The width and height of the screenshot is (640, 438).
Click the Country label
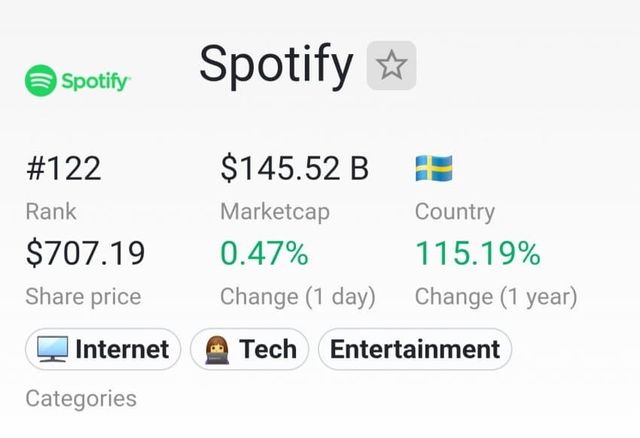[454, 212]
